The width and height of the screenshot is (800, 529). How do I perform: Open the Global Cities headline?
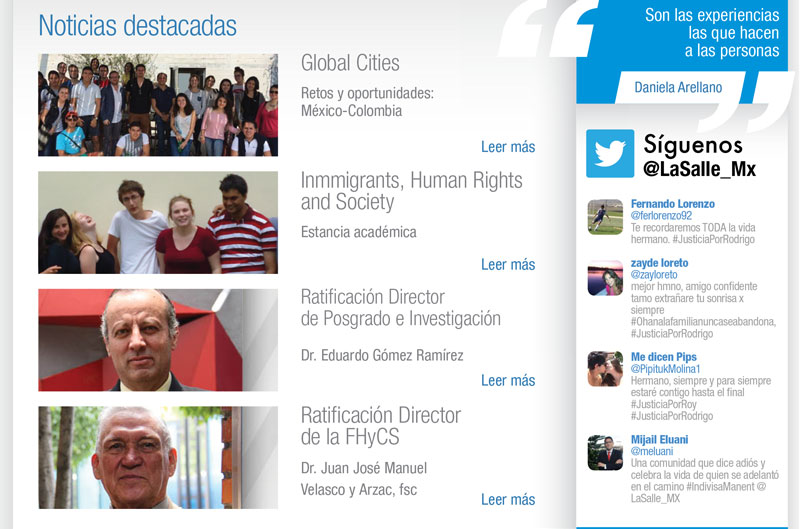click(x=350, y=63)
